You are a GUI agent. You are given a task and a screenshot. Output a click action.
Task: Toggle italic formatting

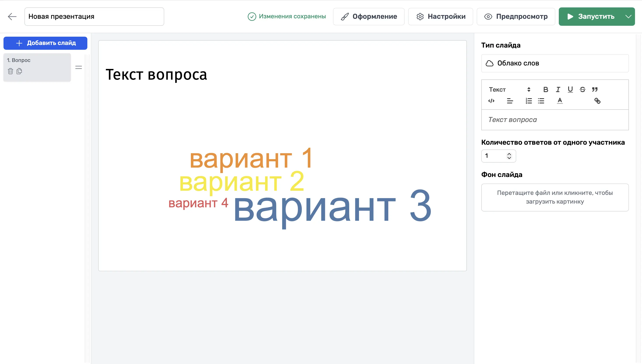pos(558,89)
